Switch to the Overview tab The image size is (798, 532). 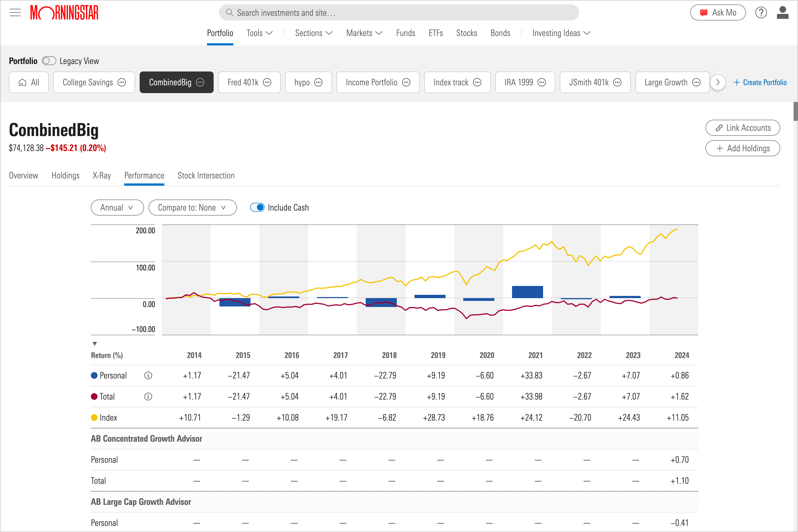(x=23, y=175)
